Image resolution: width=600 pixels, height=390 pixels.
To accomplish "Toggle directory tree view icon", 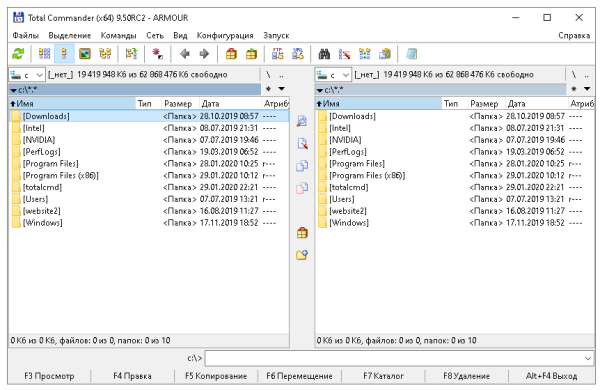I will click(105, 54).
